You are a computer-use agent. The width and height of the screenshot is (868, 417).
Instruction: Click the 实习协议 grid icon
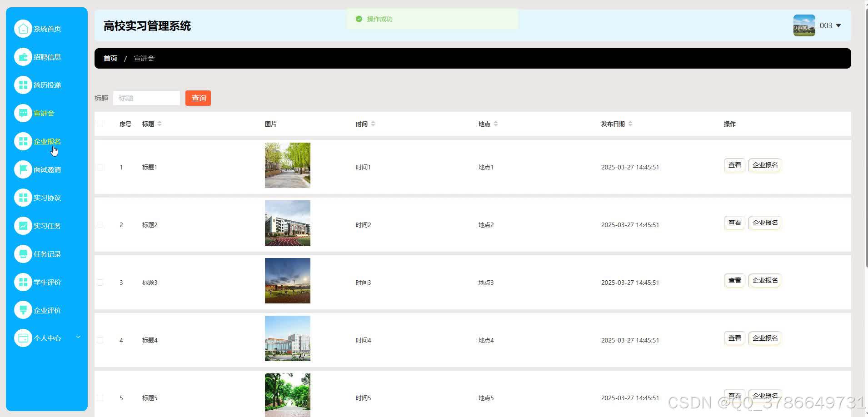[23, 198]
